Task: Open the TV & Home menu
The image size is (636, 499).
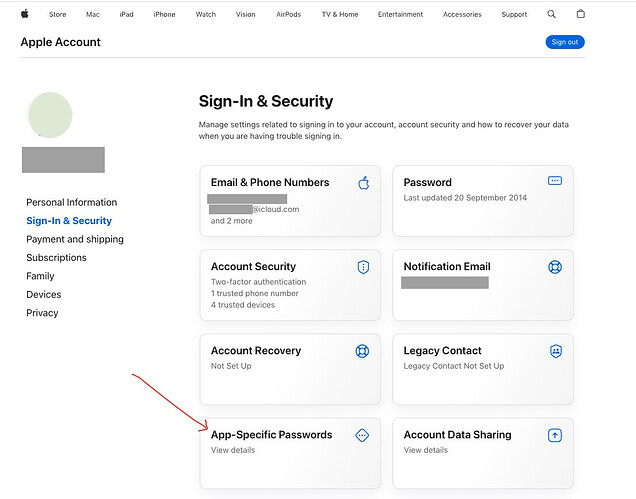Action: click(x=340, y=14)
